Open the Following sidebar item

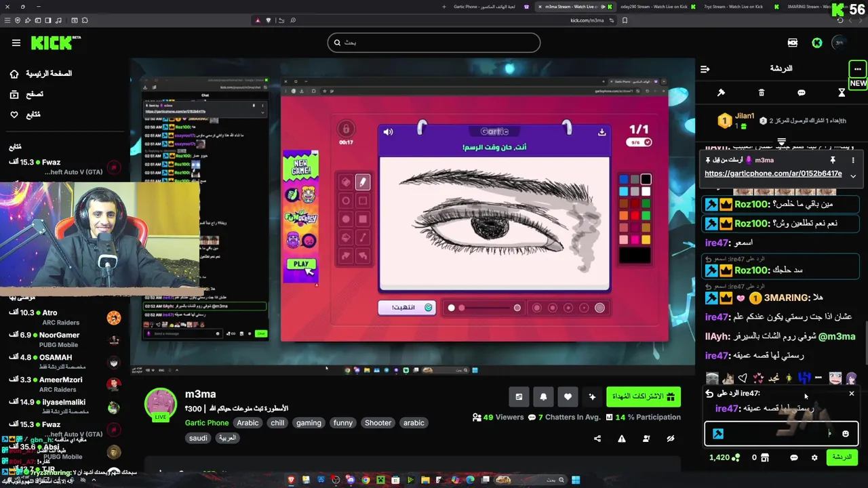[x=25, y=115]
